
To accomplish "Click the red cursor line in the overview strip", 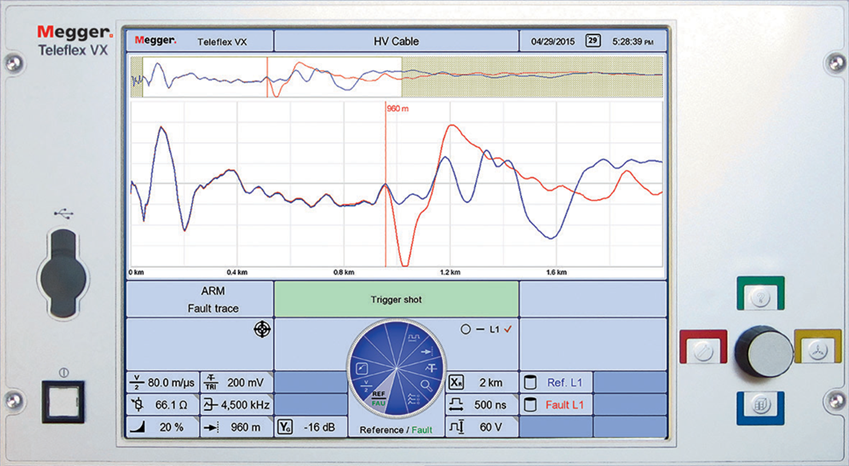I will pyautogui.click(x=267, y=77).
